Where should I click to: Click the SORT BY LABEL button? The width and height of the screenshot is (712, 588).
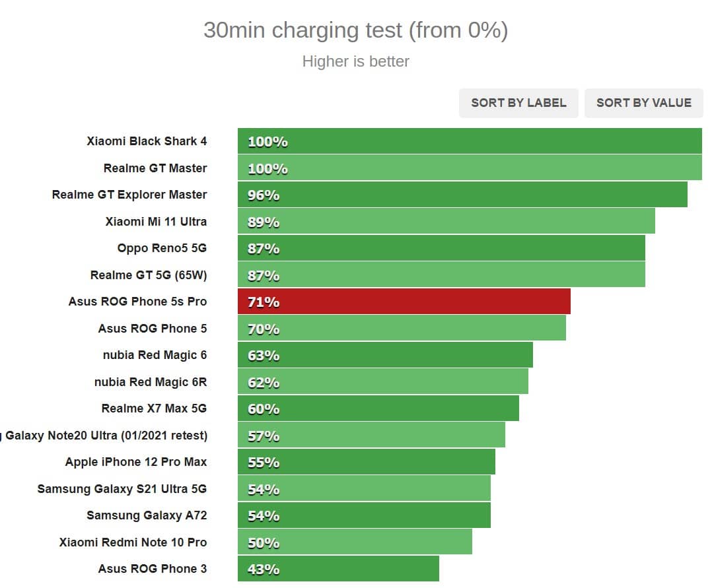pos(518,103)
